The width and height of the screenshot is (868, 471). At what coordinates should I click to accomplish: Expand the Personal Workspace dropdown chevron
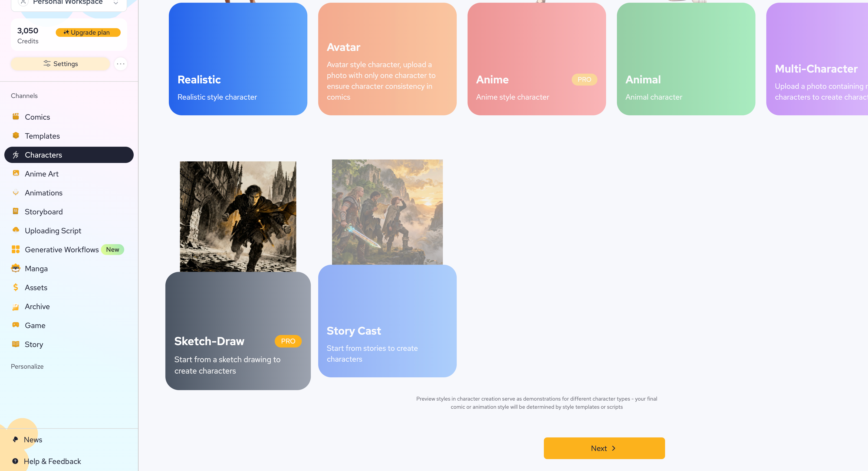coord(116,3)
